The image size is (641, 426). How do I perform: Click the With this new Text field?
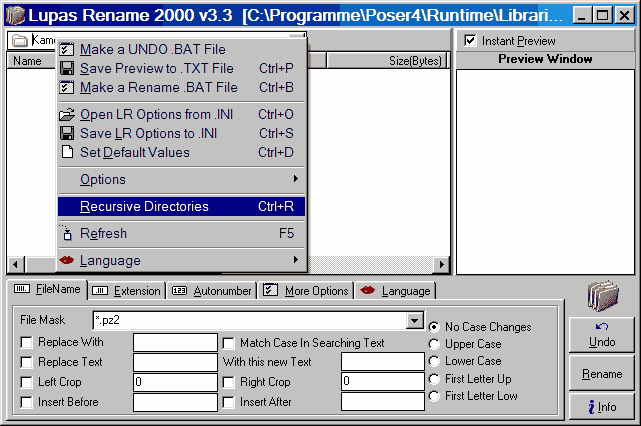pyautogui.click(x=383, y=361)
